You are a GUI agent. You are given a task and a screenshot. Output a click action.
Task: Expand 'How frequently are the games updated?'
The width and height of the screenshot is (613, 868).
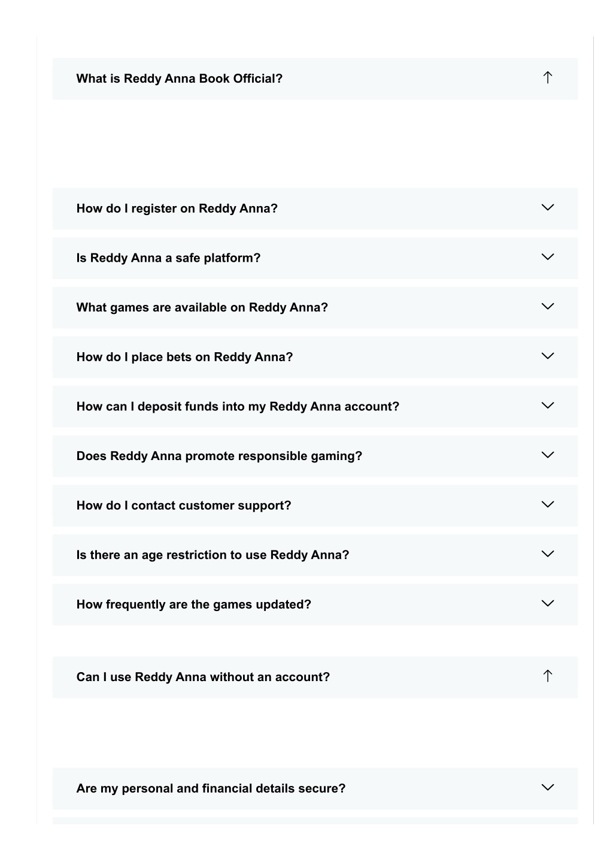315,604
